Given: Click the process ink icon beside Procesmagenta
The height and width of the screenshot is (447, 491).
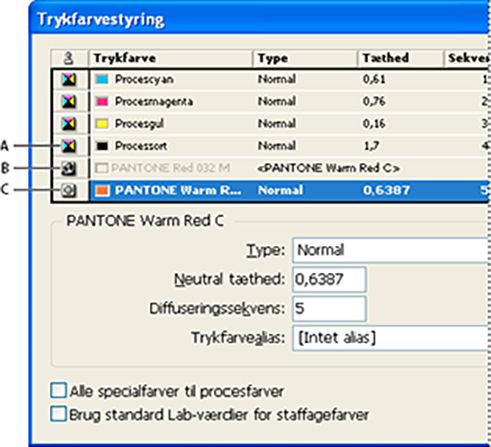Looking at the screenshot, I should coord(69,102).
